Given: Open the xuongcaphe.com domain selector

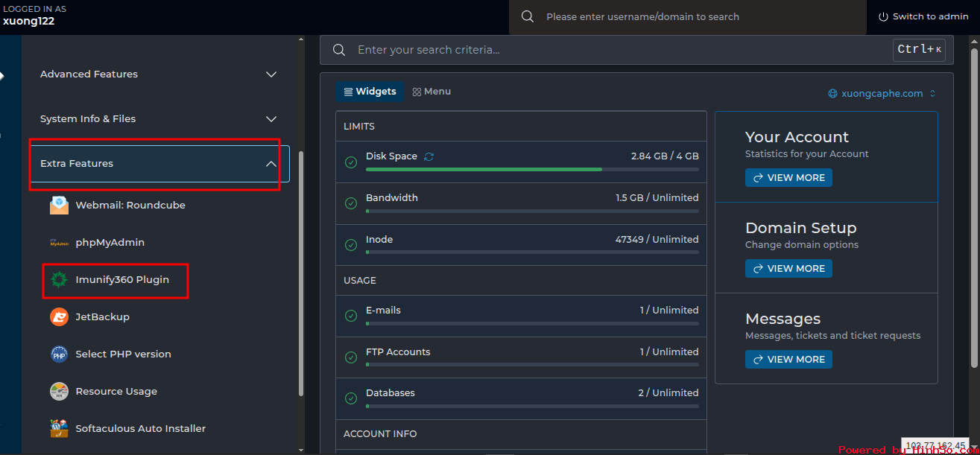Looking at the screenshot, I should tap(882, 94).
